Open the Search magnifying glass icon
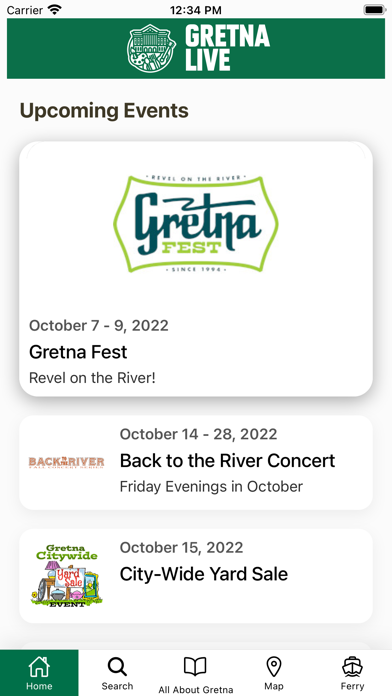Screen dimensions: 392x696 tap(117, 667)
